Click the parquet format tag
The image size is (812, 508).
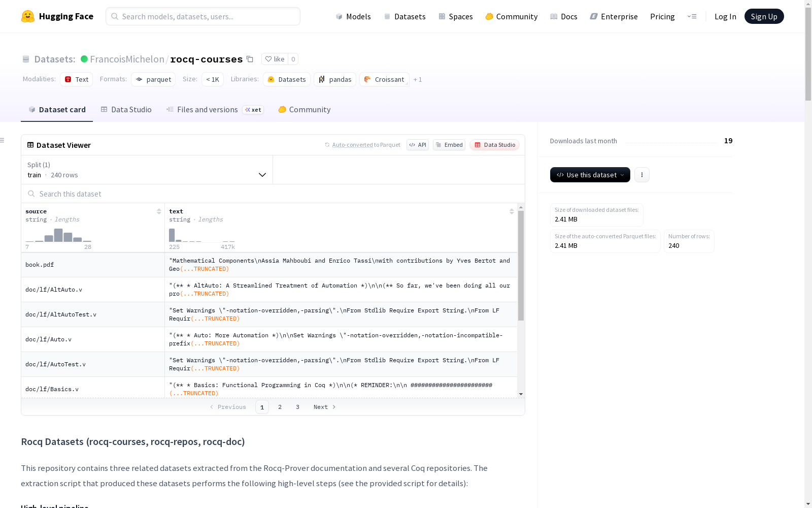[153, 79]
